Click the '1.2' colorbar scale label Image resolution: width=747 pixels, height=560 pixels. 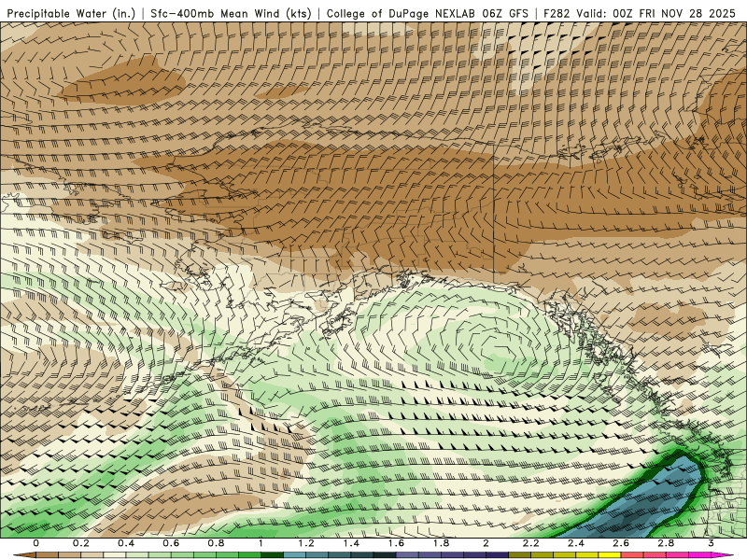tap(306, 543)
